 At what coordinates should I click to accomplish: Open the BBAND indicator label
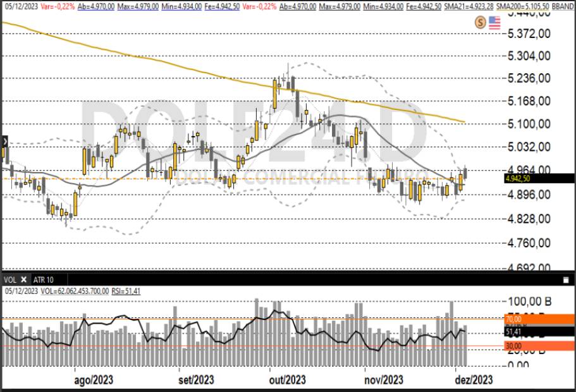click(562, 5)
